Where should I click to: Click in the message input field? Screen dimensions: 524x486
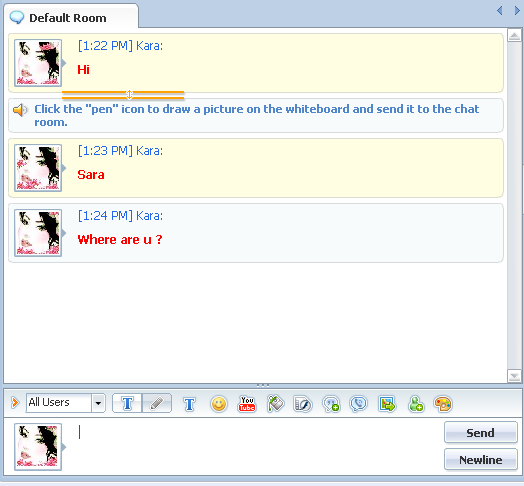click(257, 446)
